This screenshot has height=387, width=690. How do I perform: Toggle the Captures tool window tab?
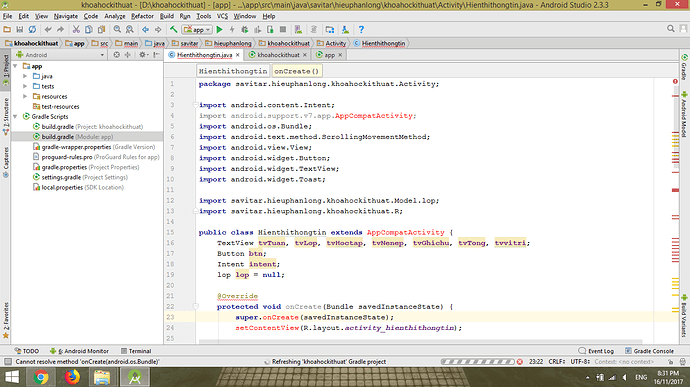pyautogui.click(x=5, y=162)
